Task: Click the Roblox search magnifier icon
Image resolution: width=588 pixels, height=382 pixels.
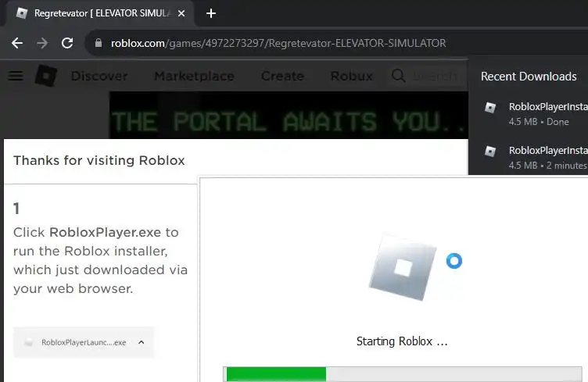Action: click(x=398, y=76)
